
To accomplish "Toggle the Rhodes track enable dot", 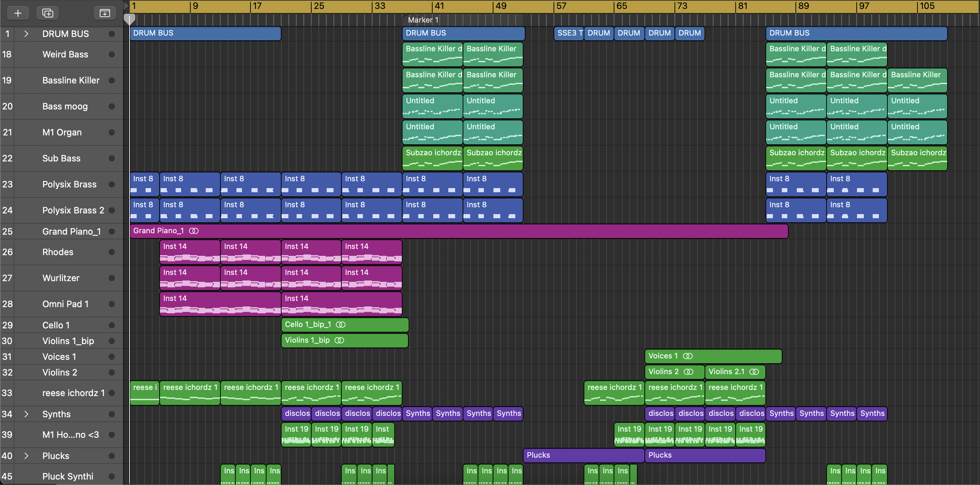I will (111, 252).
